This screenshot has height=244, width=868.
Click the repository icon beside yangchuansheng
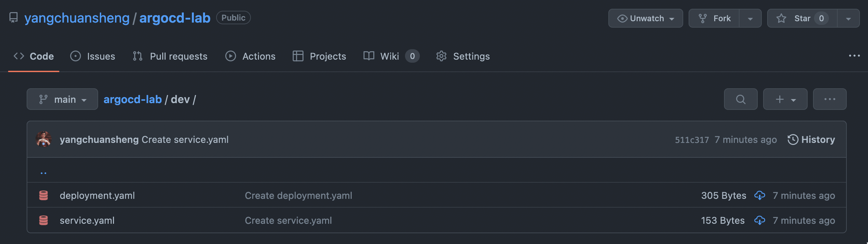point(13,18)
